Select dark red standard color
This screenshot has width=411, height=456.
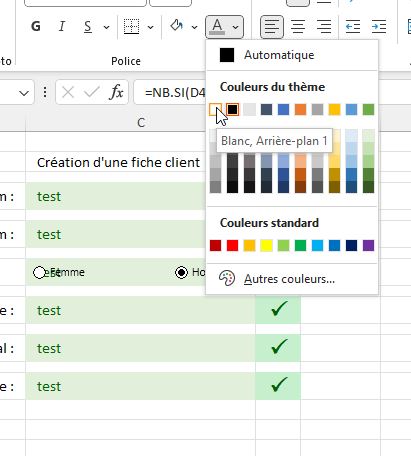pos(215,245)
